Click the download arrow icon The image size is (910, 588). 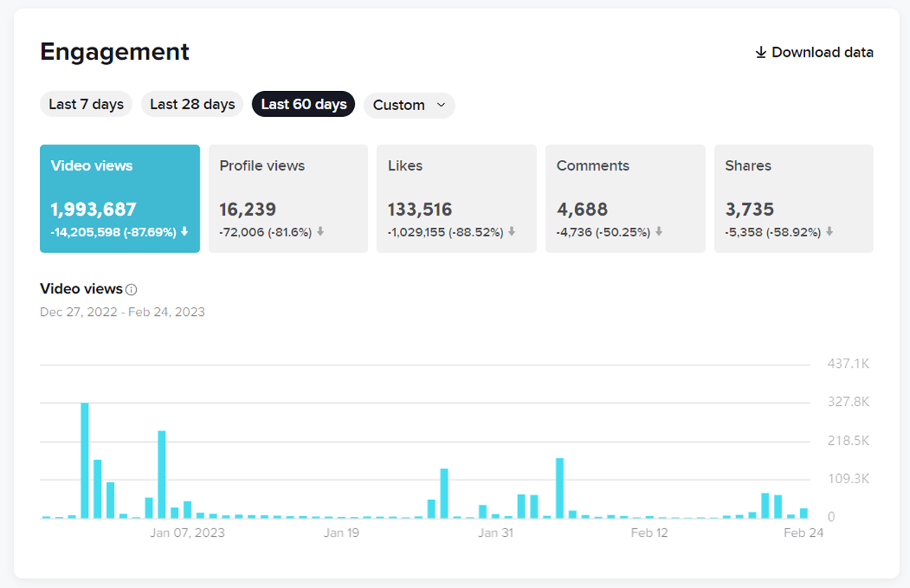pyautogui.click(x=761, y=53)
